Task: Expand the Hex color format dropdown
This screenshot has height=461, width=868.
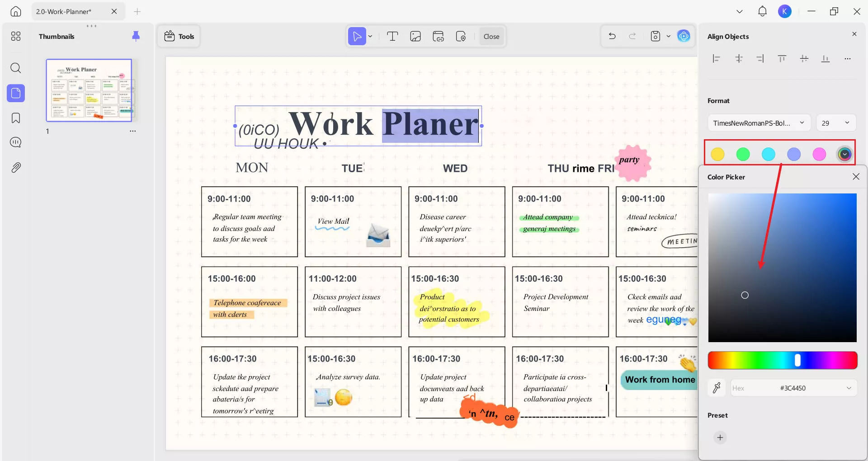Action: (849, 388)
